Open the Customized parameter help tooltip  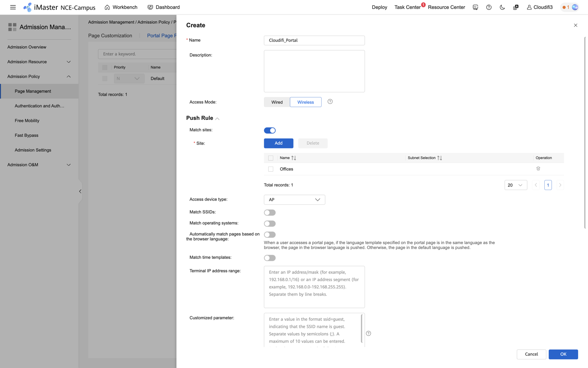[x=368, y=333]
